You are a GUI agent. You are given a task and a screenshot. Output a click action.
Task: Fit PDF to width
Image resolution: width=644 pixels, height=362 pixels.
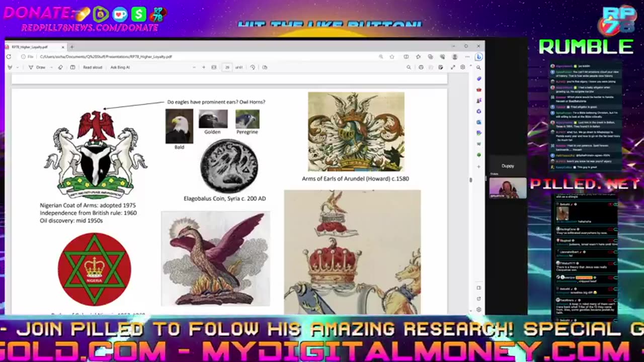[214, 67]
